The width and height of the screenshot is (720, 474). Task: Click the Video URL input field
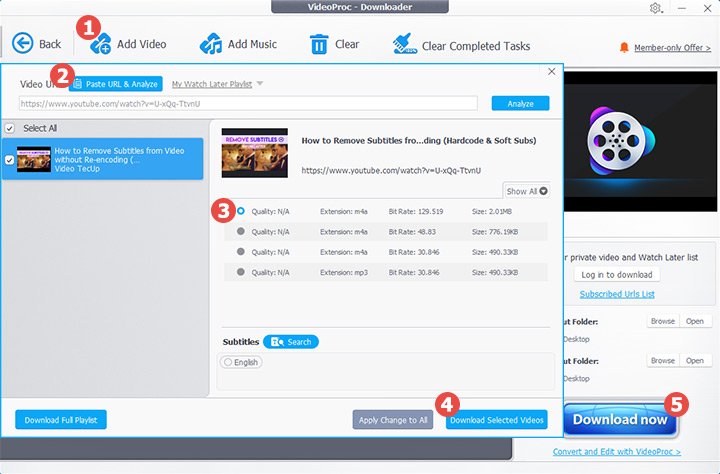(x=250, y=103)
